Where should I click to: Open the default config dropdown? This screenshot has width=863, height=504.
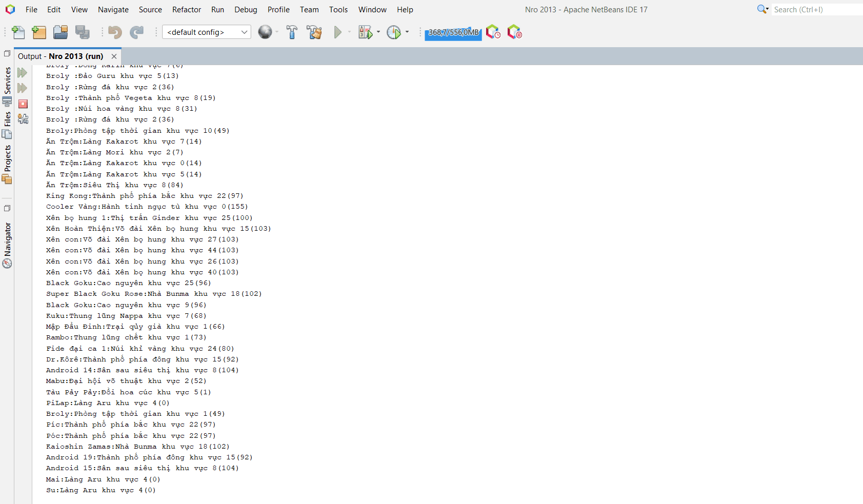coord(206,32)
